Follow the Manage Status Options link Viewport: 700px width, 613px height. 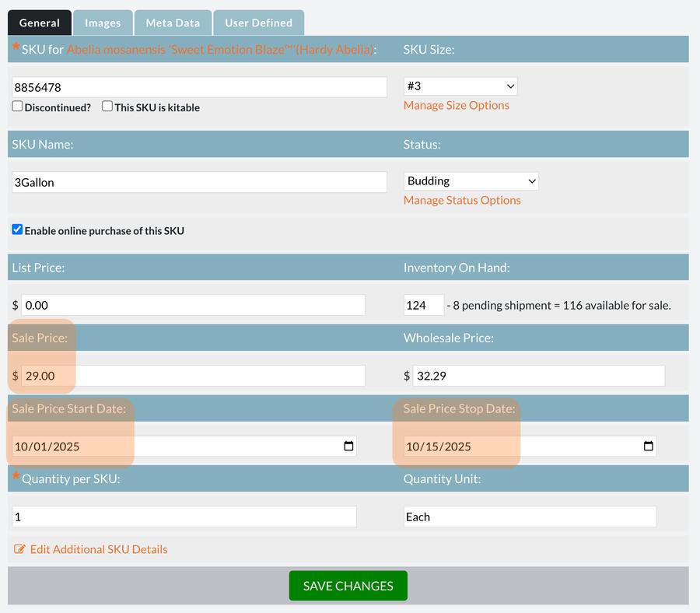(462, 200)
